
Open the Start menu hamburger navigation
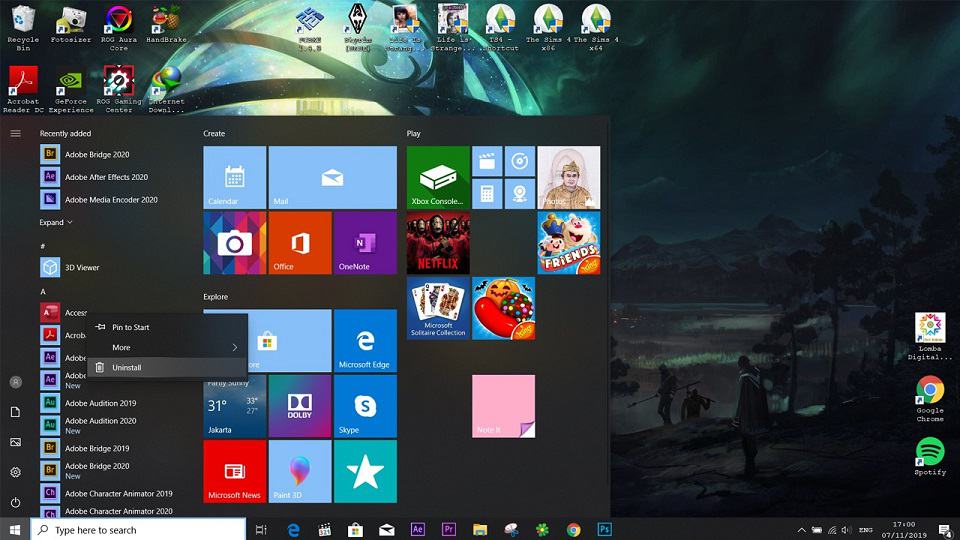(x=15, y=133)
